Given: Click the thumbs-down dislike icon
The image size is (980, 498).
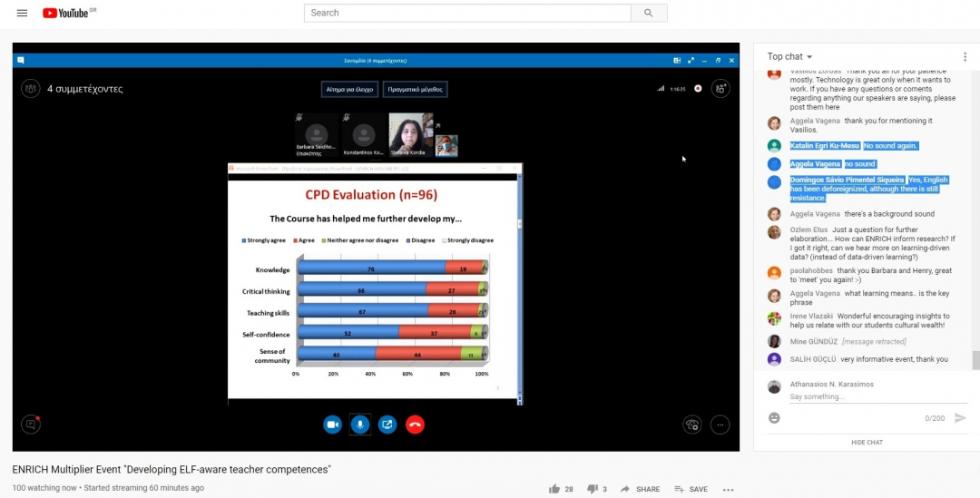Looking at the screenshot, I should pos(593,489).
